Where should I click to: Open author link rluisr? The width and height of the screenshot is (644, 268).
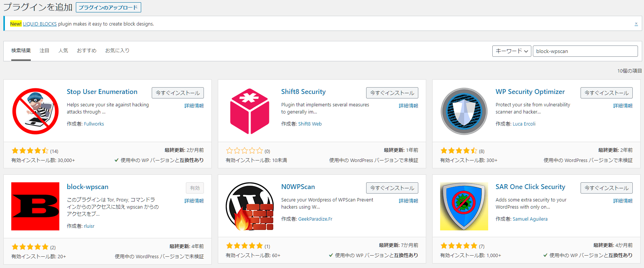[x=89, y=226]
